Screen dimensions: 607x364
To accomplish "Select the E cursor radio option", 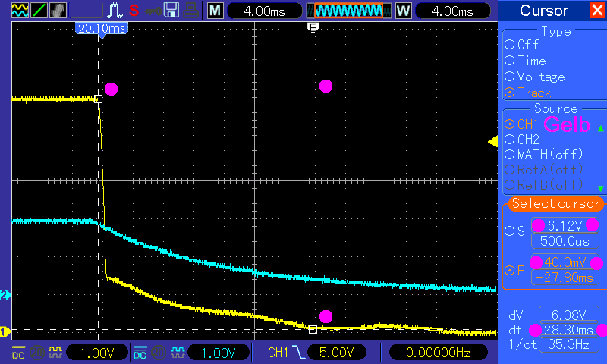I will [x=514, y=271].
